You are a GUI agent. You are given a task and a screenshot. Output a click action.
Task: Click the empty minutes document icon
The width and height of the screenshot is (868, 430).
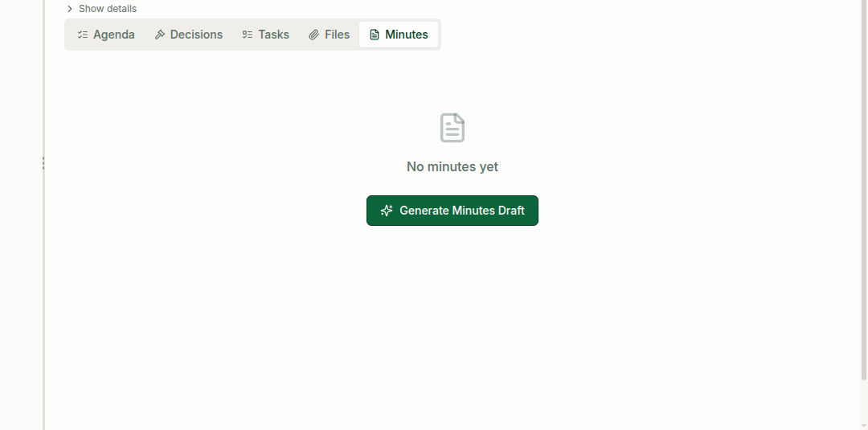pos(452,128)
